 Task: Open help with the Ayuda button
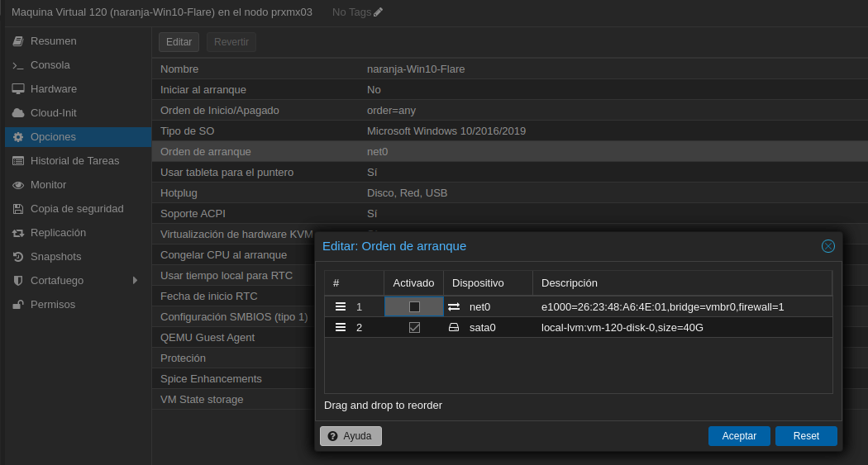351,436
